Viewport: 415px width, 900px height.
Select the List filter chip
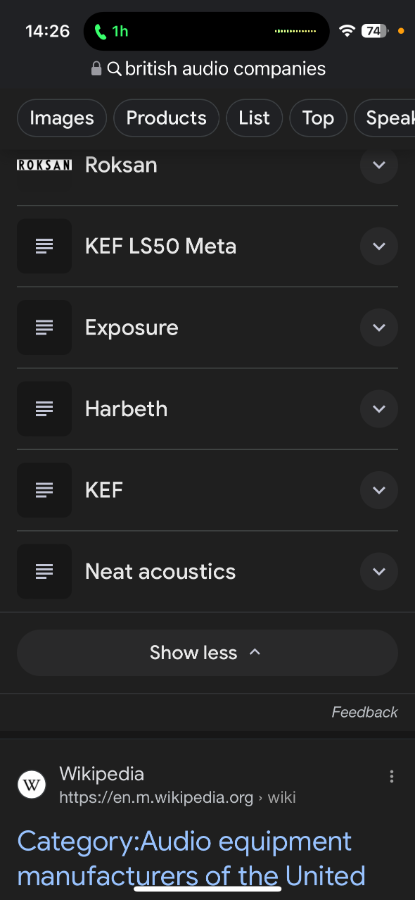pyautogui.click(x=254, y=118)
